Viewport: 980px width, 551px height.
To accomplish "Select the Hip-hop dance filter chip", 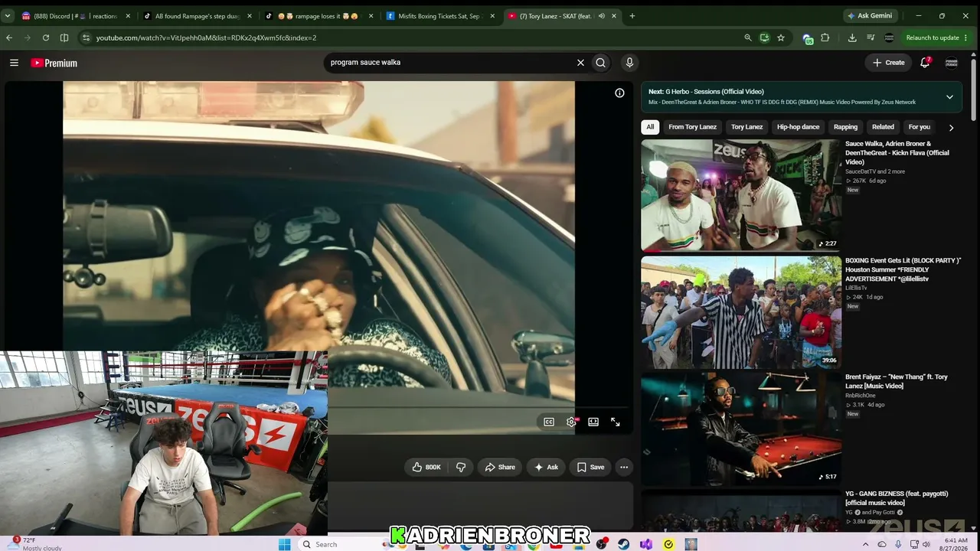I will tap(798, 127).
